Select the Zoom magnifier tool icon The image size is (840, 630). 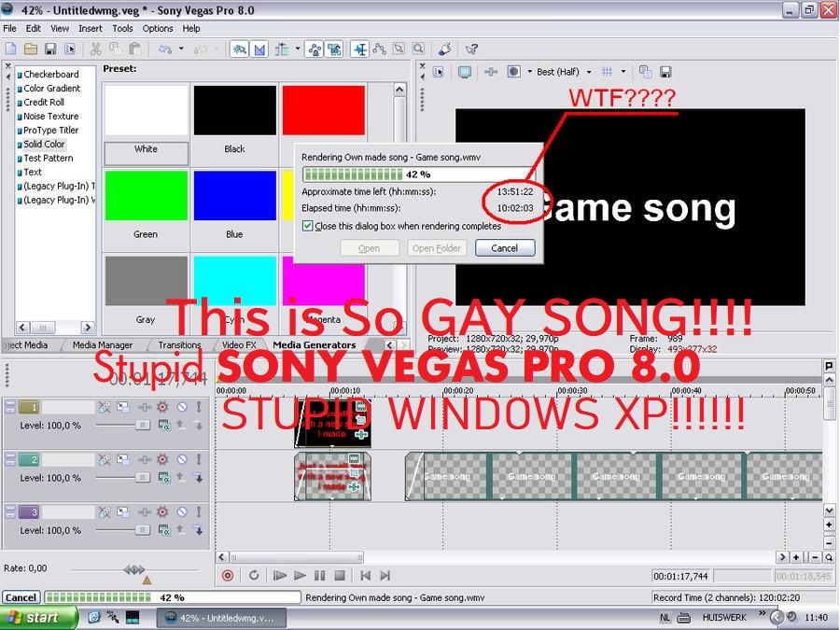coord(418,49)
